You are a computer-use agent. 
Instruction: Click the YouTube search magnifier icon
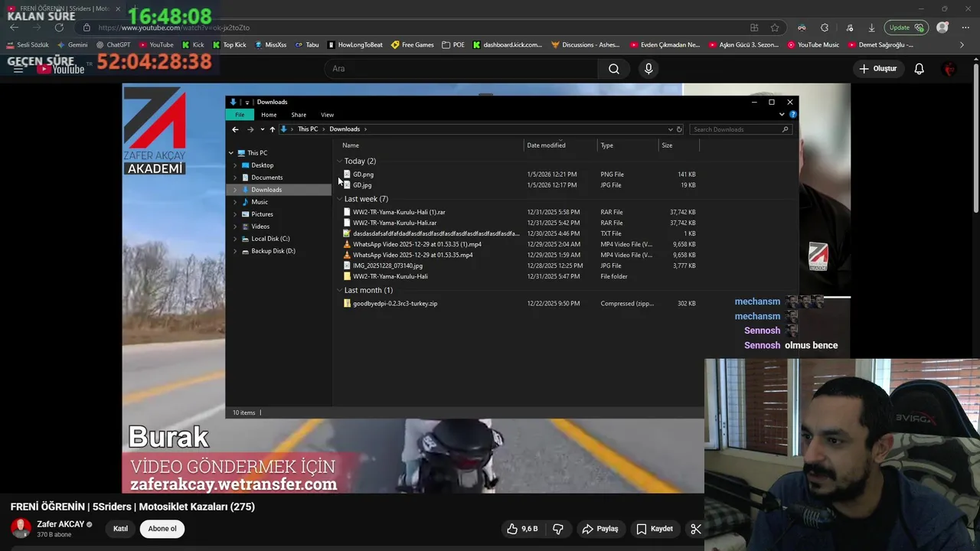coord(614,69)
